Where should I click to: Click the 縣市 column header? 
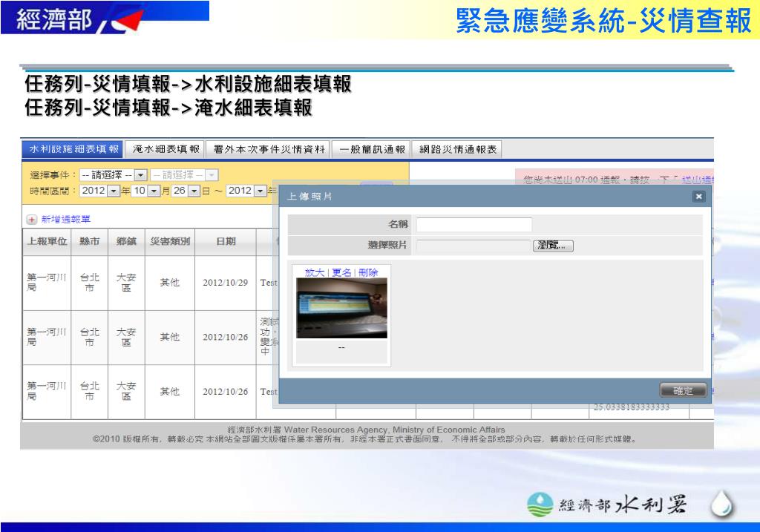[x=90, y=241]
